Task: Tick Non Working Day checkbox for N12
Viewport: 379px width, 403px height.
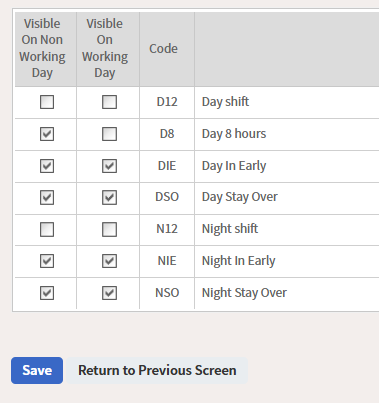Action: pos(47,229)
